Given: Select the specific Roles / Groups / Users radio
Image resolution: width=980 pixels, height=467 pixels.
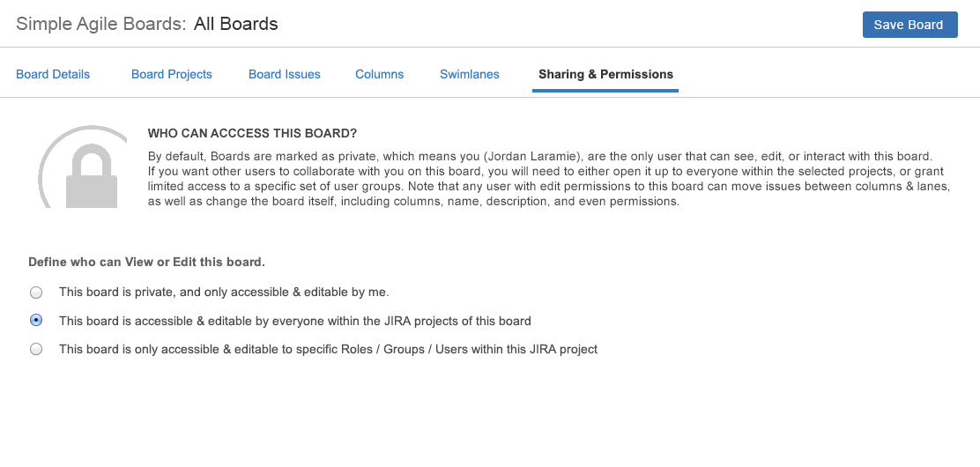Looking at the screenshot, I should pyautogui.click(x=36, y=350).
